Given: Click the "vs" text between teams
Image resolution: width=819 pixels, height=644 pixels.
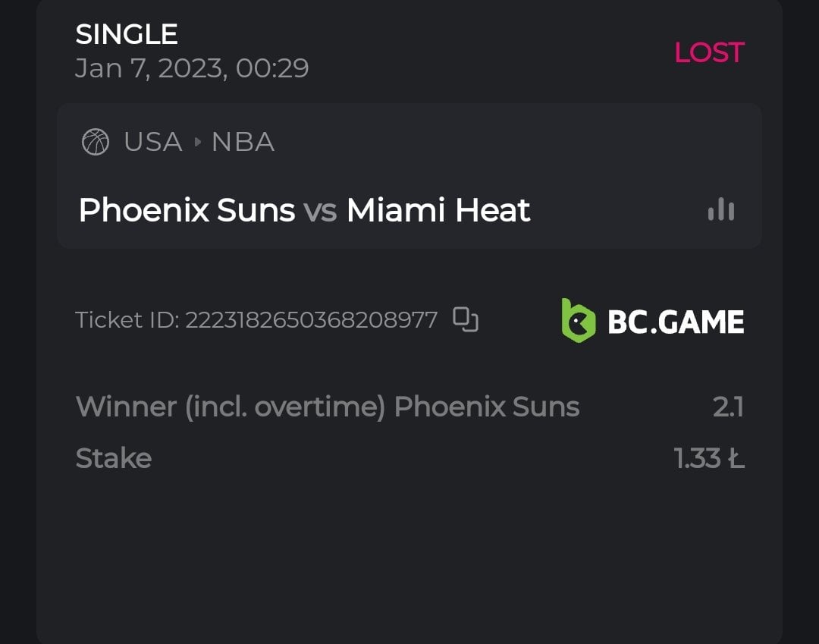Looking at the screenshot, I should pyautogui.click(x=320, y=211).
